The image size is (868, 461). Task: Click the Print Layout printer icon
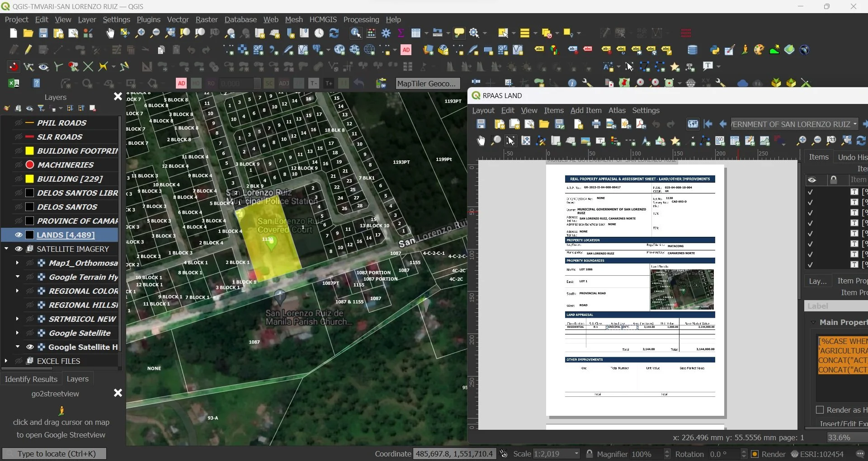coord(596,124)
